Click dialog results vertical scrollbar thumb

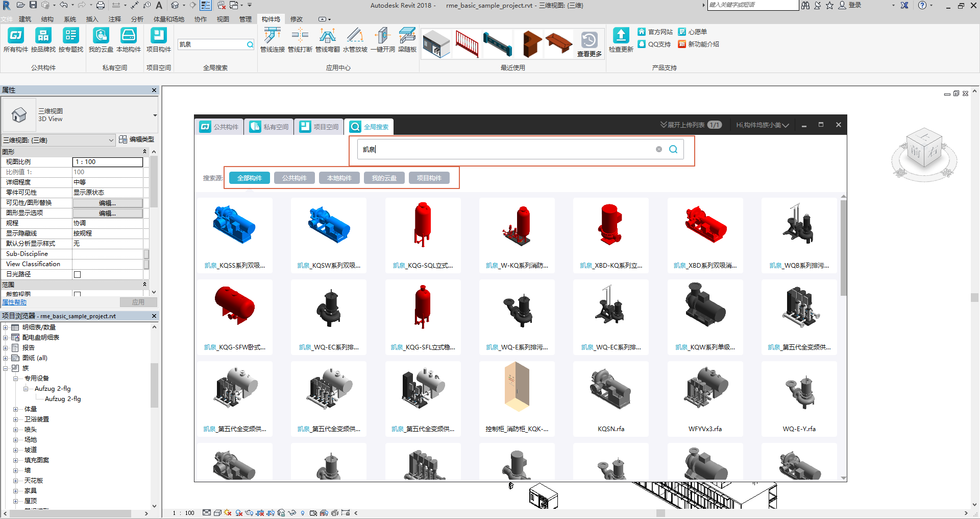point(843,248)
